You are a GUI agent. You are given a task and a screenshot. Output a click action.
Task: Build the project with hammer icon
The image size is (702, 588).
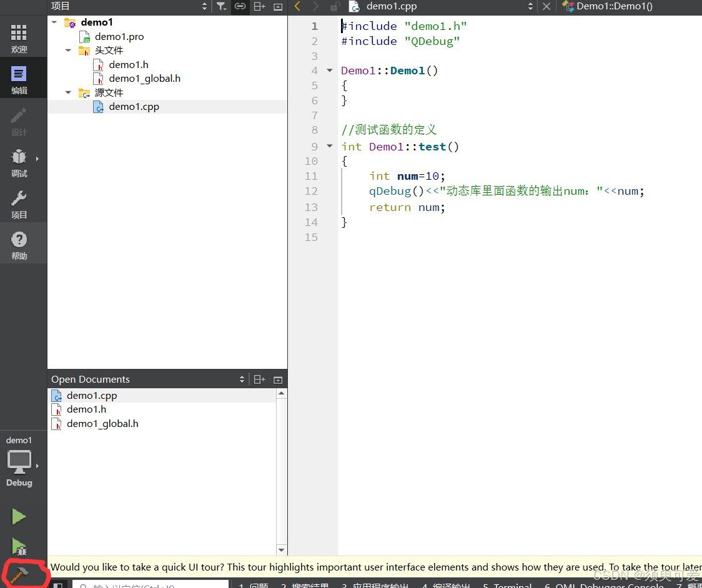pyautogui.click(x=19, y=574)
